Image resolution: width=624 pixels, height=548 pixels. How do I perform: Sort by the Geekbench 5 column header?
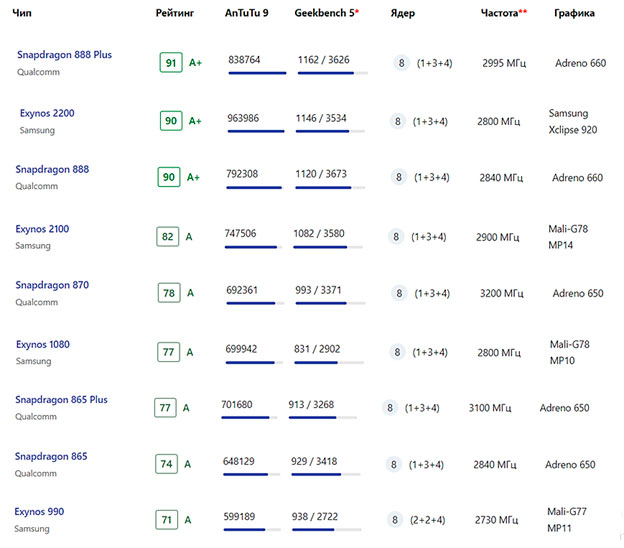[x=324, y=13]
